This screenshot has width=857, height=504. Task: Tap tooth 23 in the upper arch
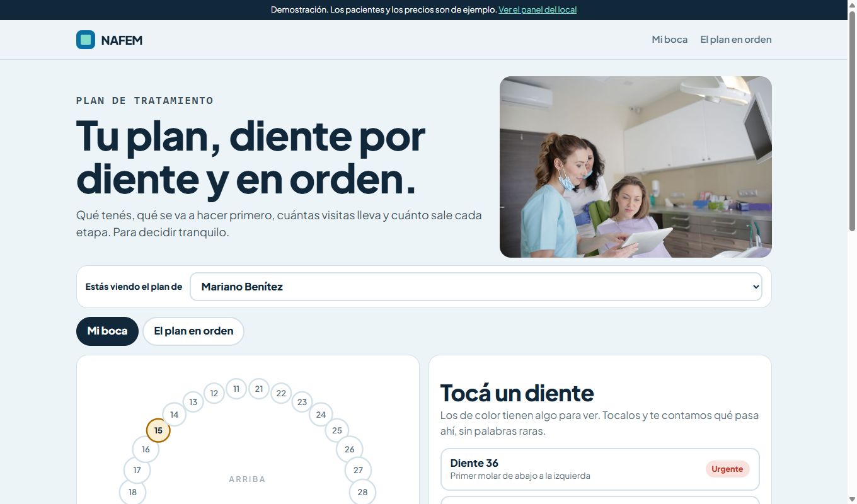coord(302,402)
